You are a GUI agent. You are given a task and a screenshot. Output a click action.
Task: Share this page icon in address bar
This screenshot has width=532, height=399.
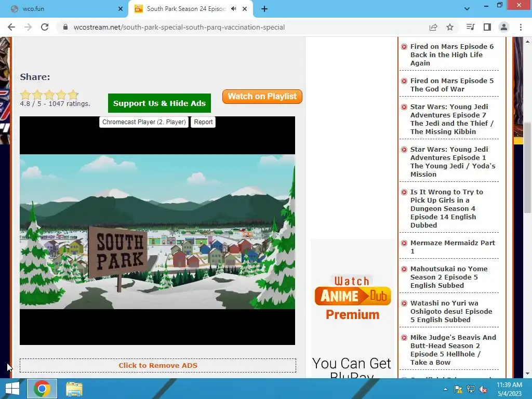coord(433,27)
